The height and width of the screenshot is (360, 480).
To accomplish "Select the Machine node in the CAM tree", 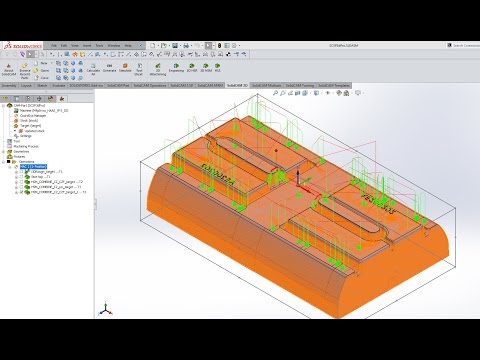I will 41,110.
